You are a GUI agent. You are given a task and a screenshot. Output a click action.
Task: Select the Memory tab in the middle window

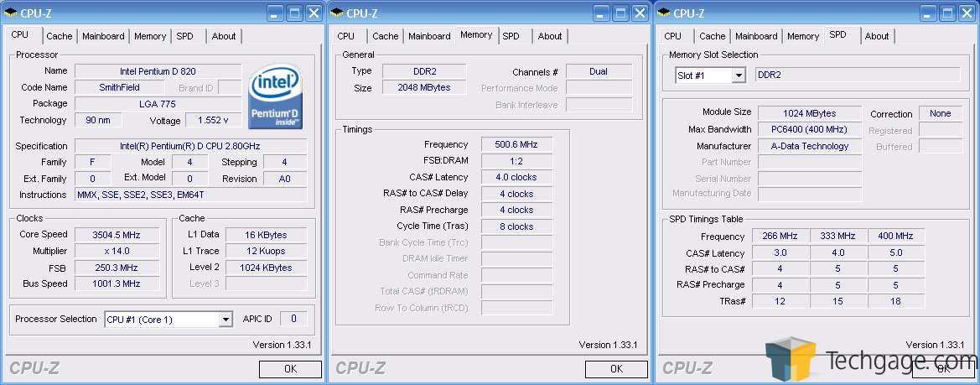point(476,35)
